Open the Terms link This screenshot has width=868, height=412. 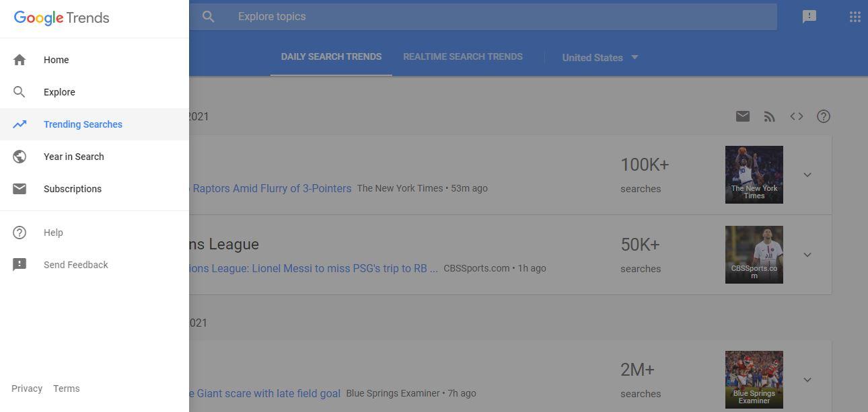point(67,388)
